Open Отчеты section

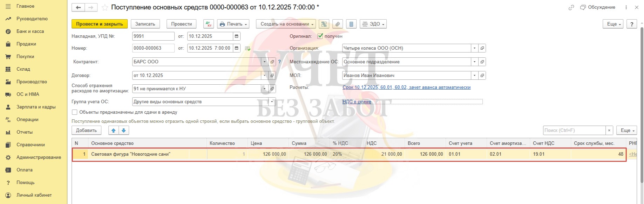click(25, 132)
